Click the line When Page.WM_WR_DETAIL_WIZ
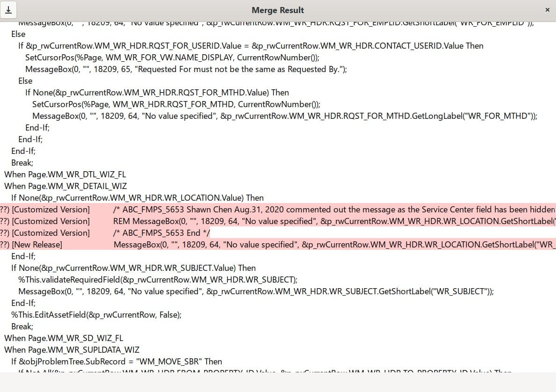Screen dimensions: 556x392 (66, 186)
